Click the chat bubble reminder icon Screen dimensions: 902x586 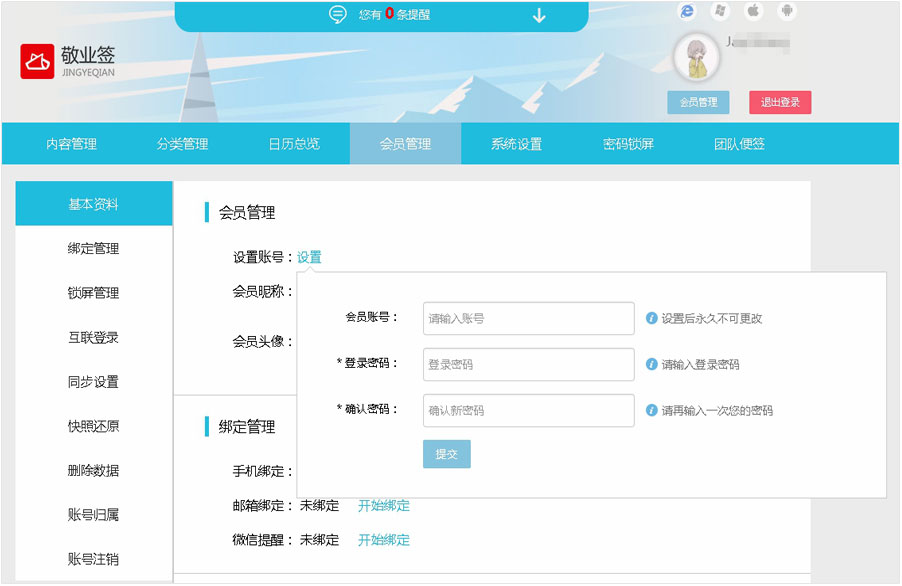338,15
